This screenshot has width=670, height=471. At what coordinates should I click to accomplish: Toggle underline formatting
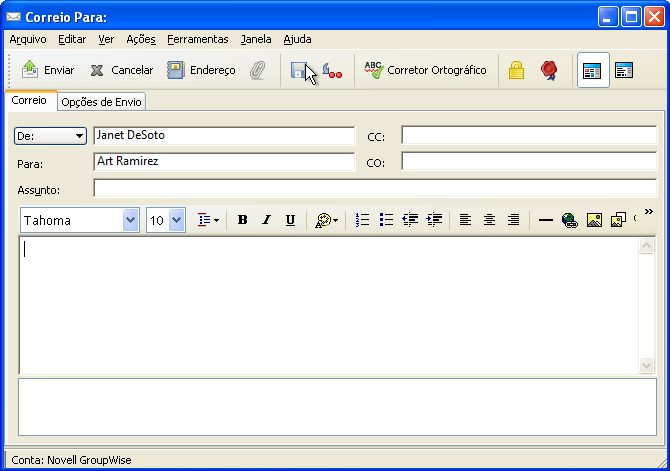click(291, 220)
